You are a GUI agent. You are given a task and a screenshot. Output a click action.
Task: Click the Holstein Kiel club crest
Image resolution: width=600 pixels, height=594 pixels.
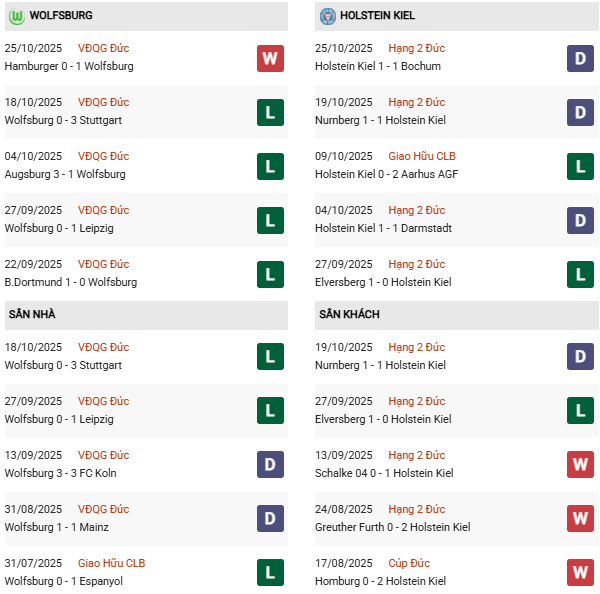[327, 16]
